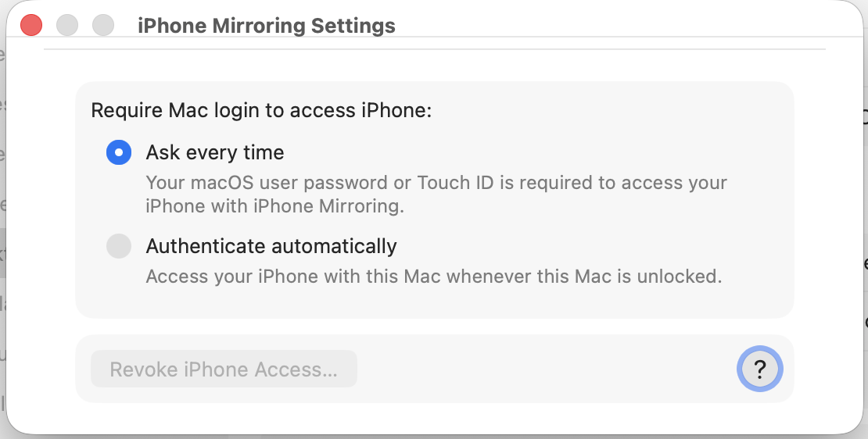Click the macOS password or Touch ID description

tap(436, 184)
